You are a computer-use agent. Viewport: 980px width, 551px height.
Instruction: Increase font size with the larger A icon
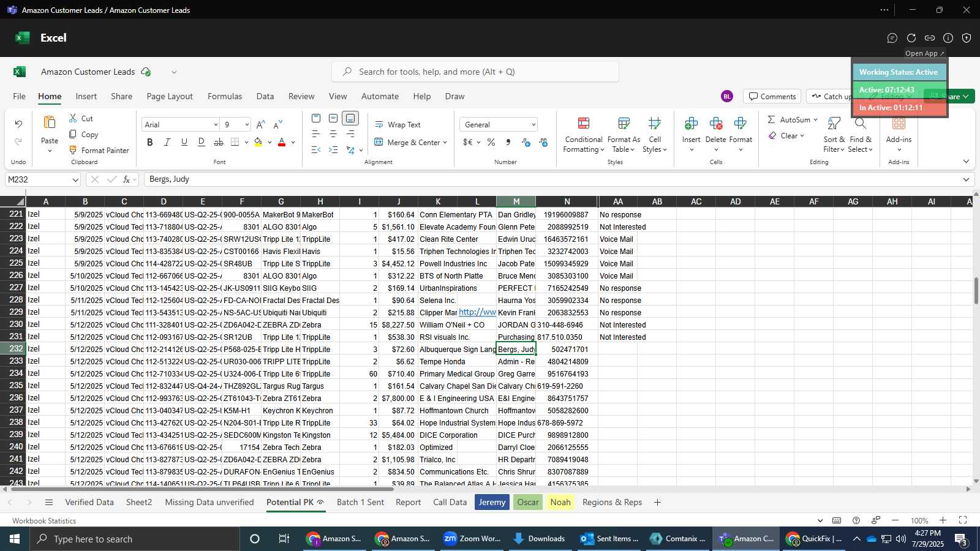(261, 124)
